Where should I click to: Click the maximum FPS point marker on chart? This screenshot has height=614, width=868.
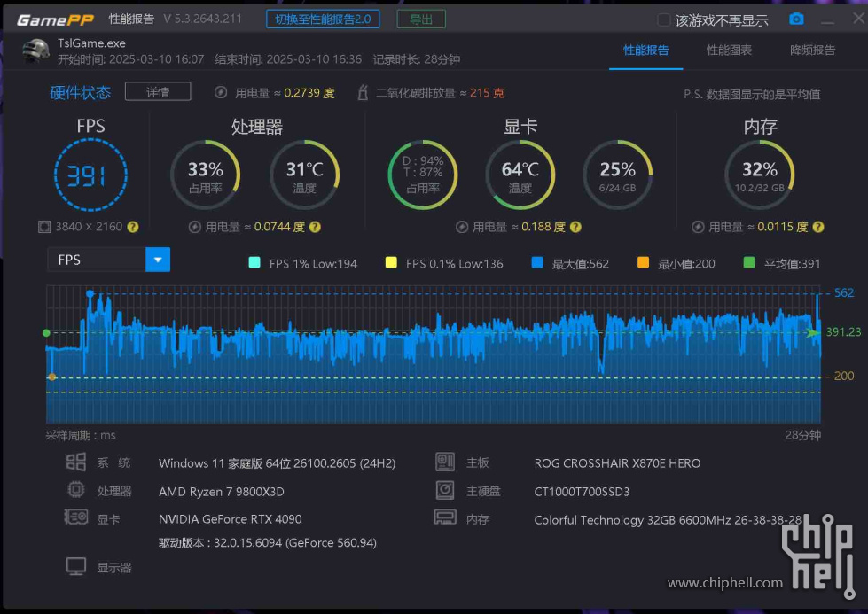(90, 294)
